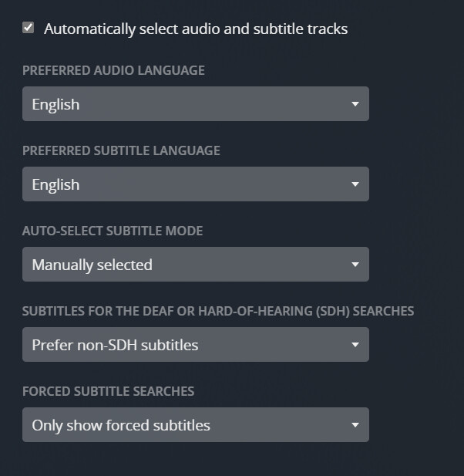Click the caret icon beside 'Only show forced subtitles'
The height and width of the screenshot is (476, 464).
coord(355,425)
